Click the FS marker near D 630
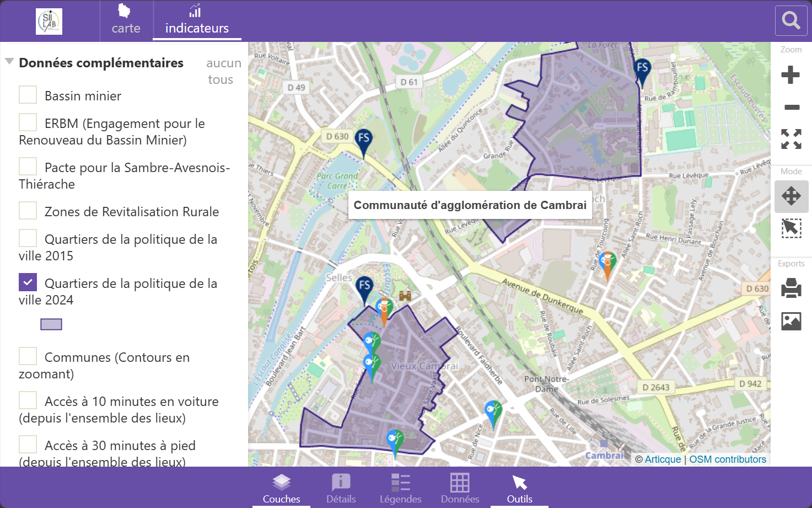The width and height of the screenshot is (812, 508). pos(363,143)
